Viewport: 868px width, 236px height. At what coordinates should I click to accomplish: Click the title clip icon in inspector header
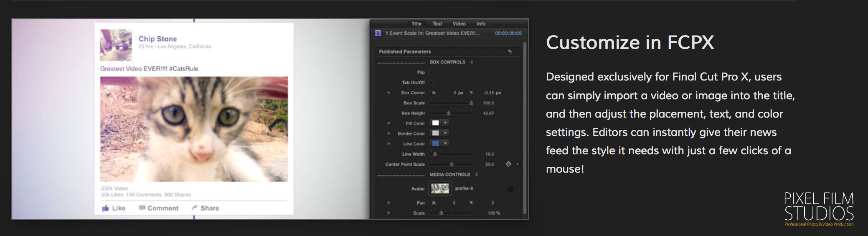[x=378, y=33]
